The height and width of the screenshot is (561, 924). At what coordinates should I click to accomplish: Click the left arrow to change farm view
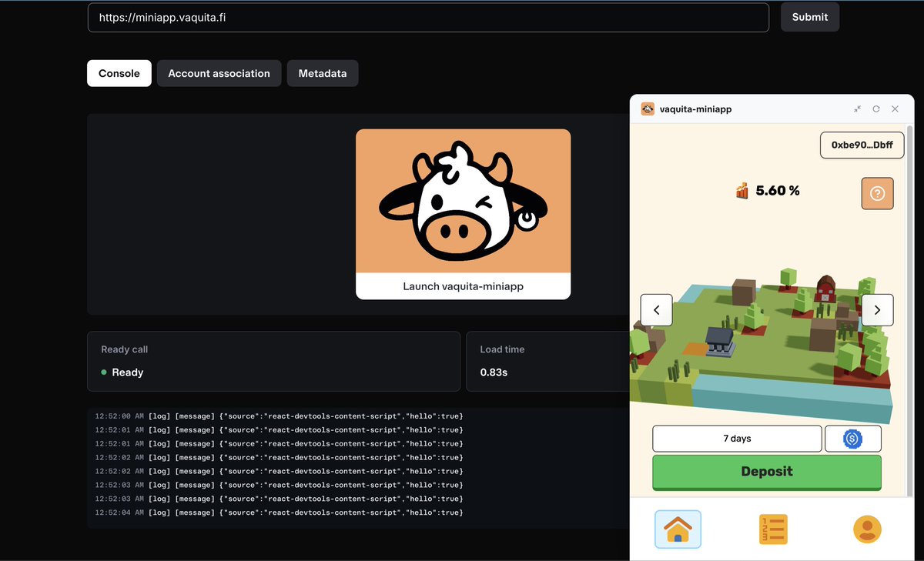tap(656, 309)
